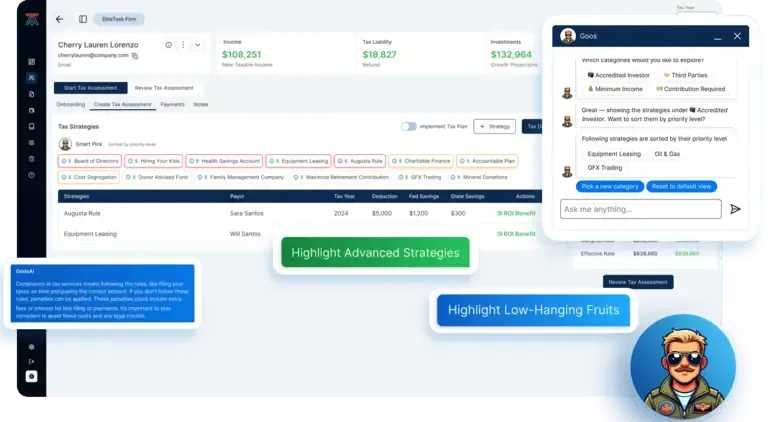
Task: Select the Augusta Rule strategy chip
Action: tap(360, 161)
